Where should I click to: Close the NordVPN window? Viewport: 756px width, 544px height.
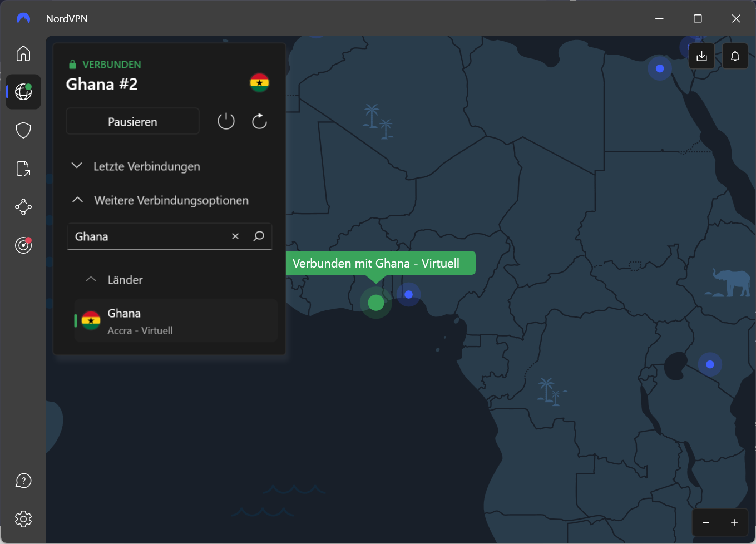[736, 18]
